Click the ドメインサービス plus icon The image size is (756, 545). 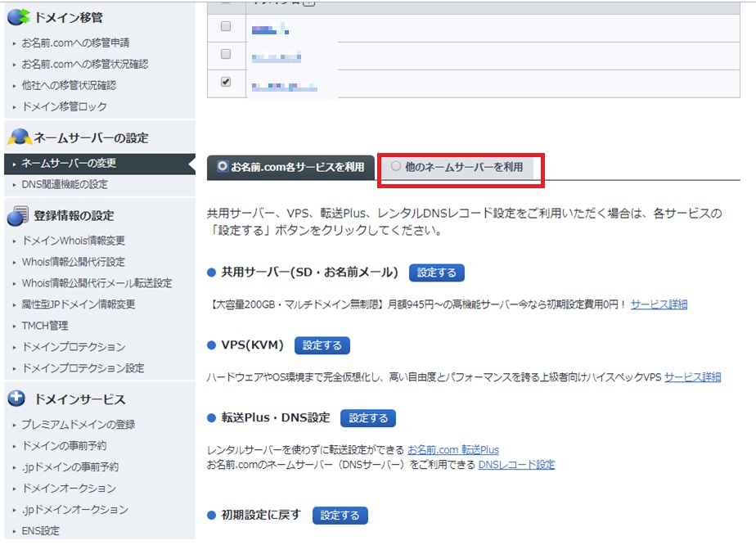tap(16, 399)
